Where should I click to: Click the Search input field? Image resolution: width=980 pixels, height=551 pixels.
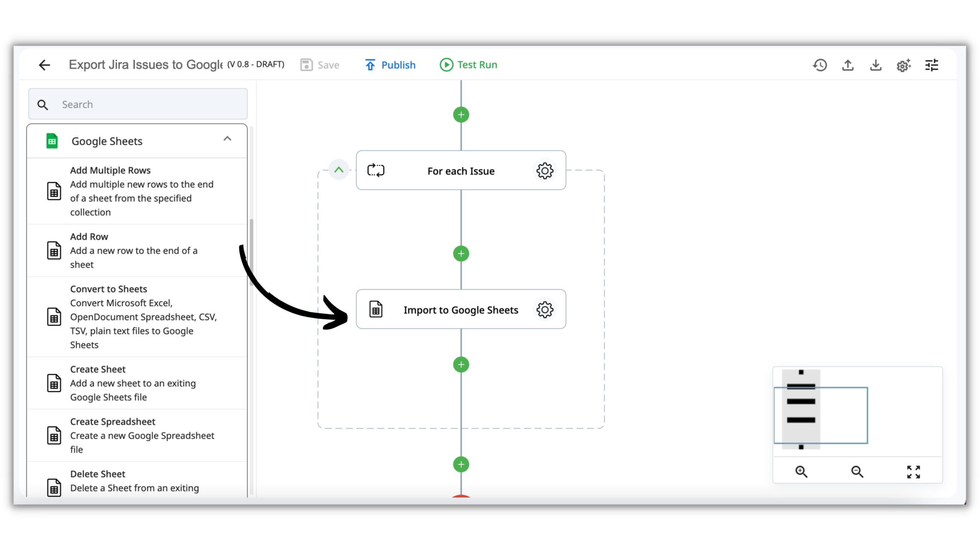144,104
